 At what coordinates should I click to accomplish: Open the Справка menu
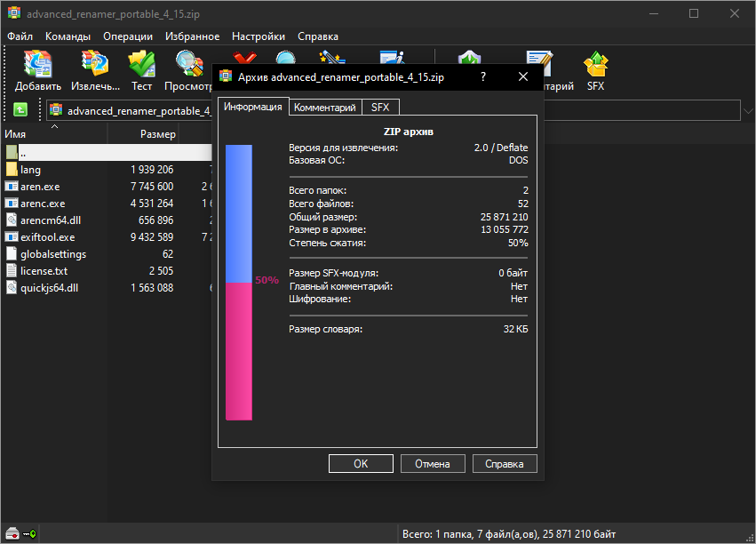[x=318, y=36]
